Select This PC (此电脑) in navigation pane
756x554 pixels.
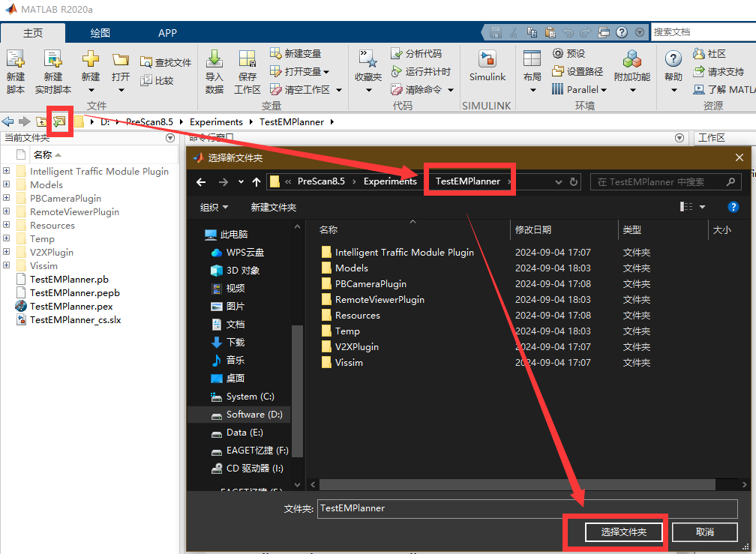[226, 234]
